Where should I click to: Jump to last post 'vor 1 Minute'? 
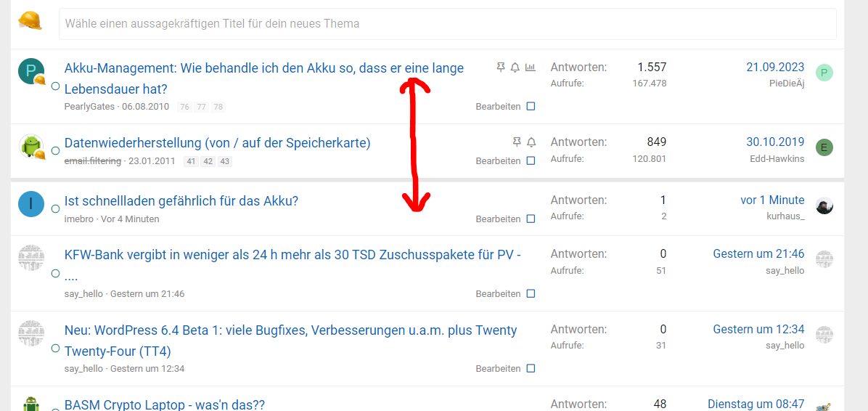pos(772,200)
